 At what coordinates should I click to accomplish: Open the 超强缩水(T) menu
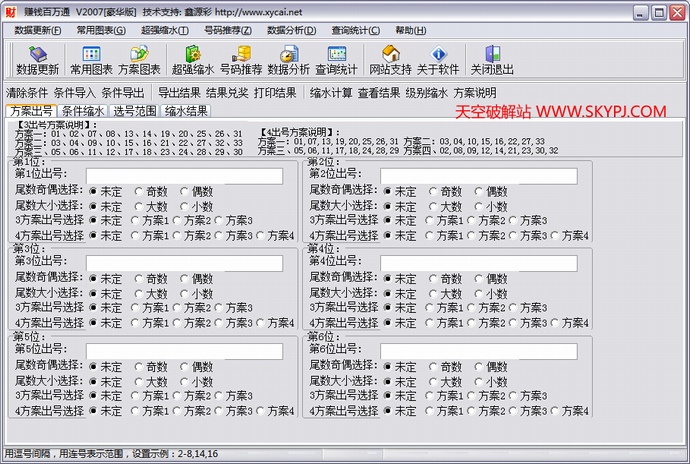[164, 30]
